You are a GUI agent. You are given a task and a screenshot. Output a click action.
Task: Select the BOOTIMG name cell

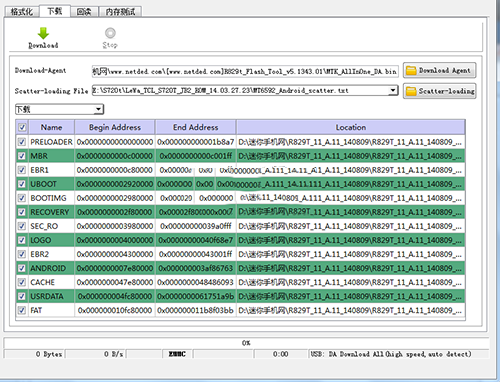coord(51,198)
